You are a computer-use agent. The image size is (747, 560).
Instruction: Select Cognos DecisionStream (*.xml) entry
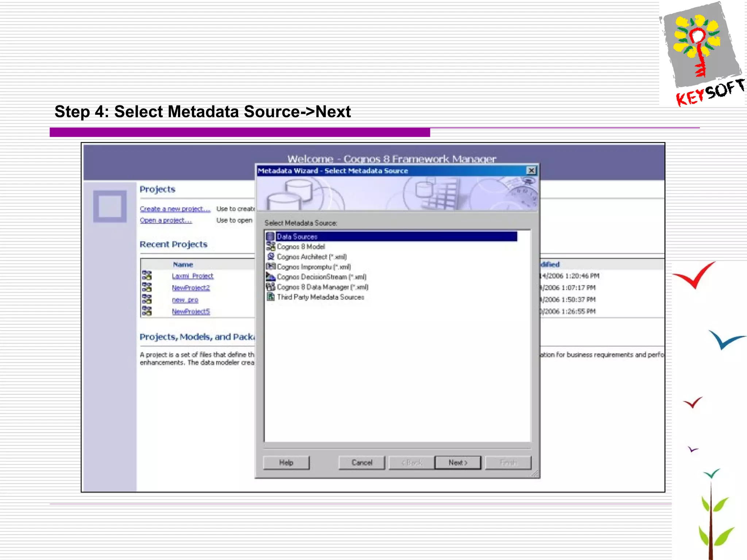pos(321,277)
